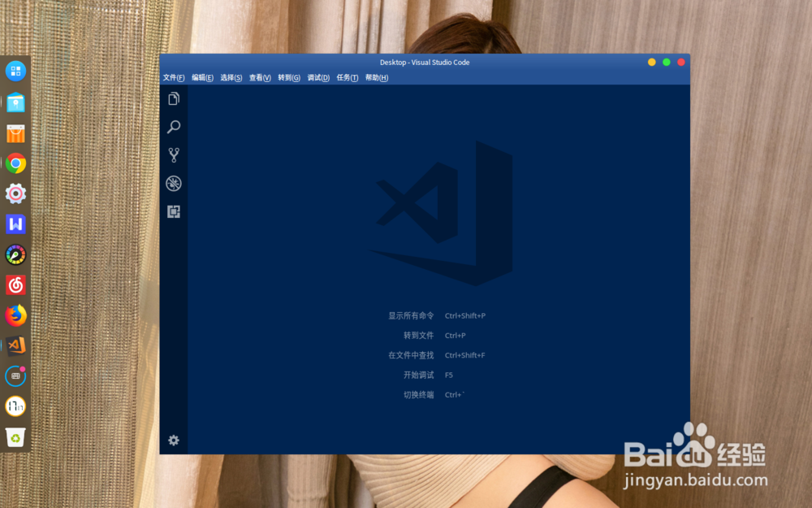Screen dimensions: 812x508
Task: Click the 在文件中查找 label
Action: [411, 355]
